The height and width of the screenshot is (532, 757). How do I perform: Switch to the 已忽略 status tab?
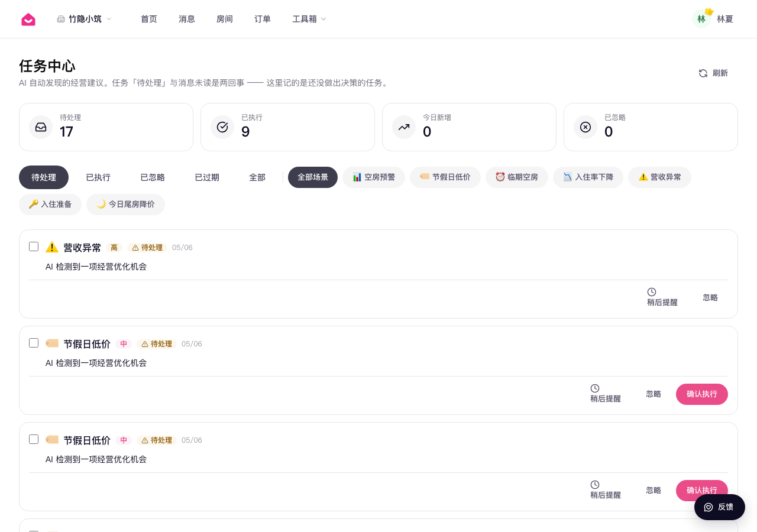click(x=153, y=177)
